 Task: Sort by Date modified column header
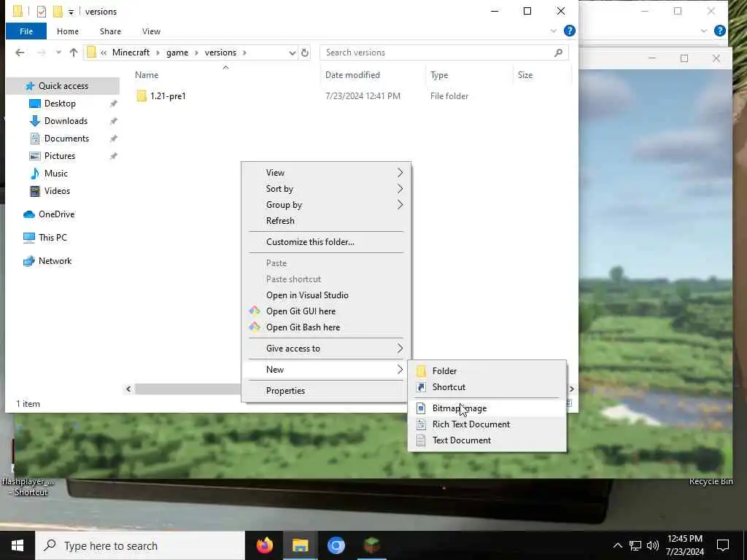click(352, 75)
